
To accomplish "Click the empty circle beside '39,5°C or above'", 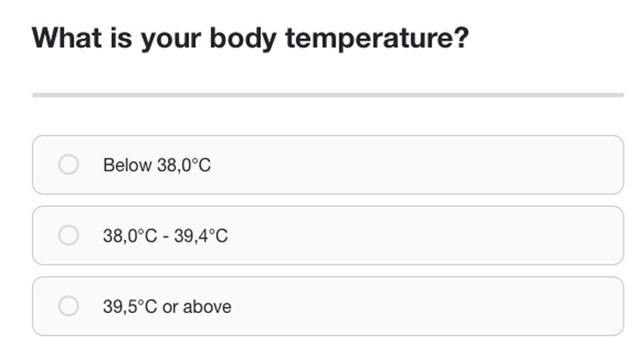I will point(69,305).
